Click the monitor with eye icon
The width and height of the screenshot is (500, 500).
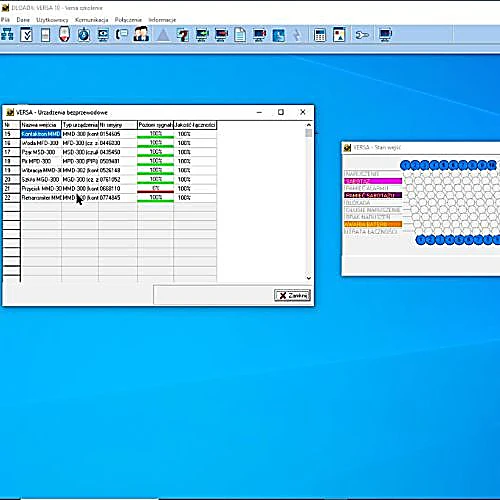pyautogui.click(x=103, y=34)
